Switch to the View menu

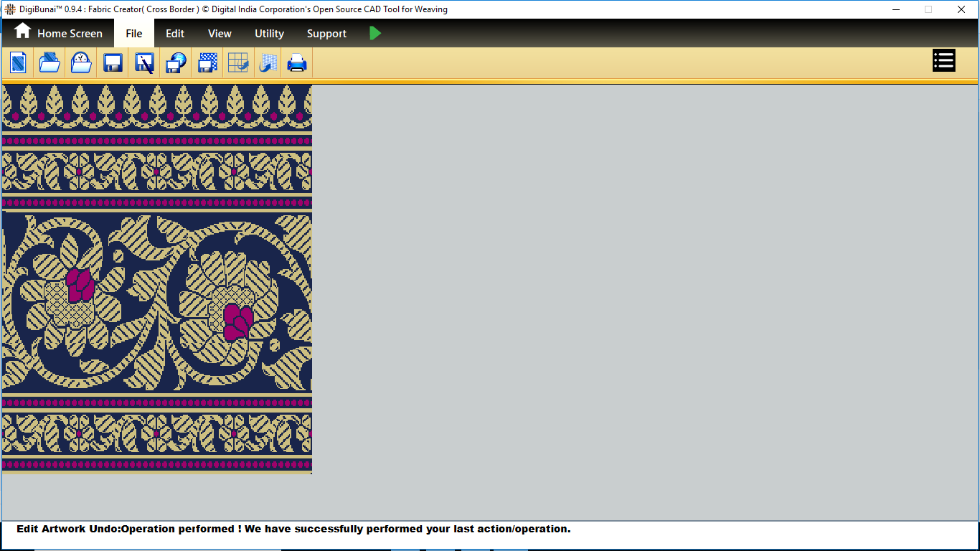pos(220,34)
